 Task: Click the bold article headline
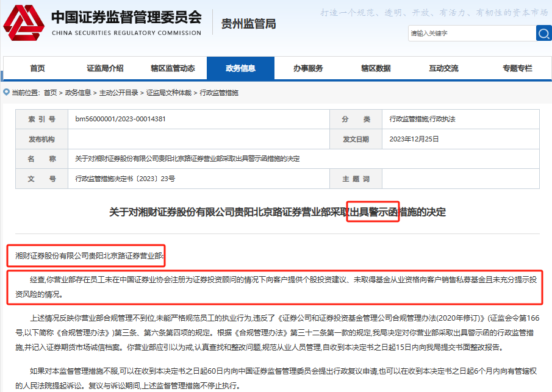coord(278,212)
